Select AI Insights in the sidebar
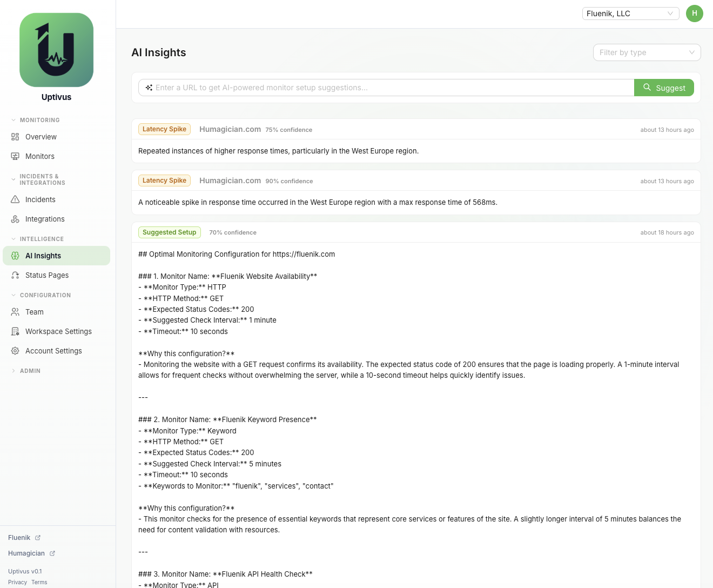The height and width of the screenshot is (588, 713). coord(43,256)
